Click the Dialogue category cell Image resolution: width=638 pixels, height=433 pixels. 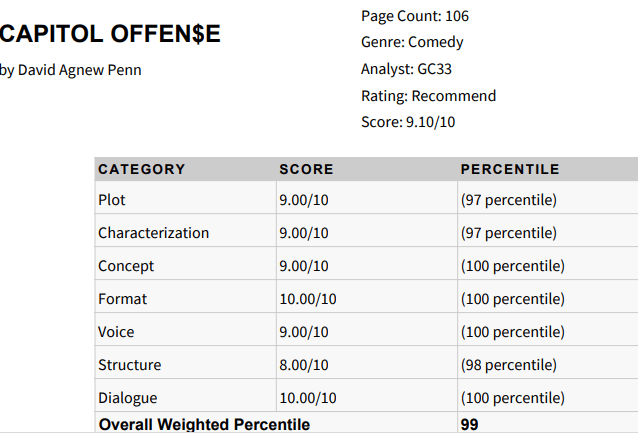127,398
